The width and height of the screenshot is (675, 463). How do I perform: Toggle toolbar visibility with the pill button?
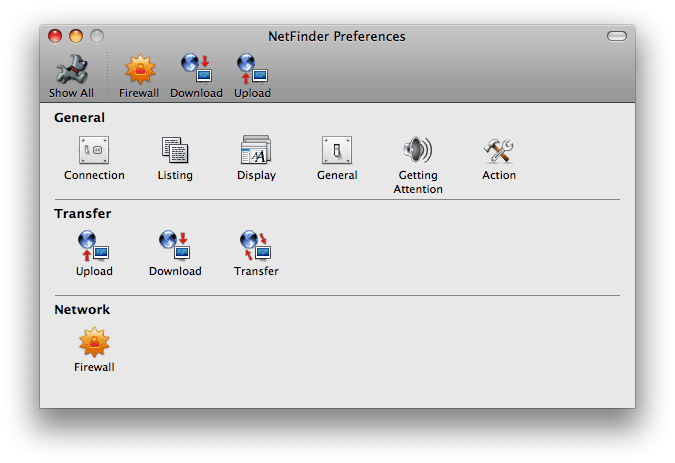tap(616, 36)
